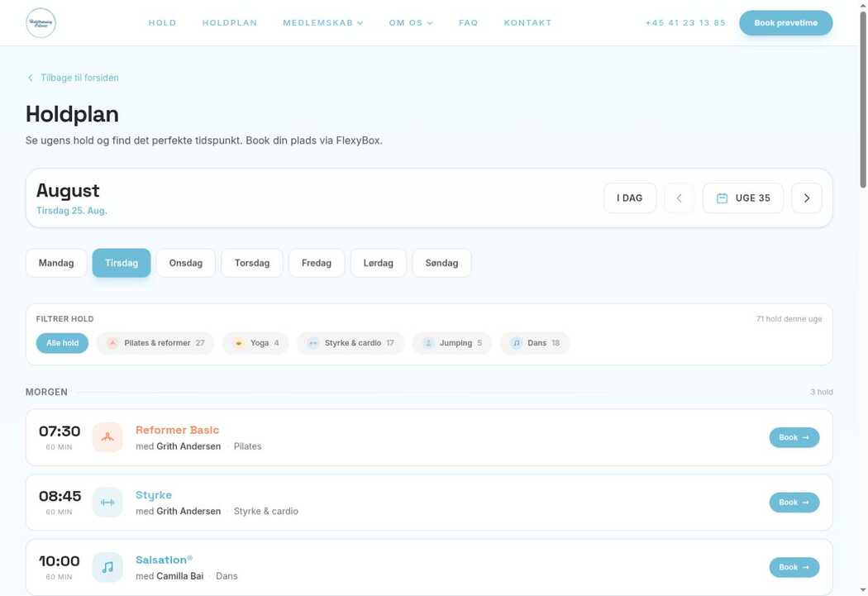Open the FAQ page
868x596 pixels.
click(x=469, y=22)
